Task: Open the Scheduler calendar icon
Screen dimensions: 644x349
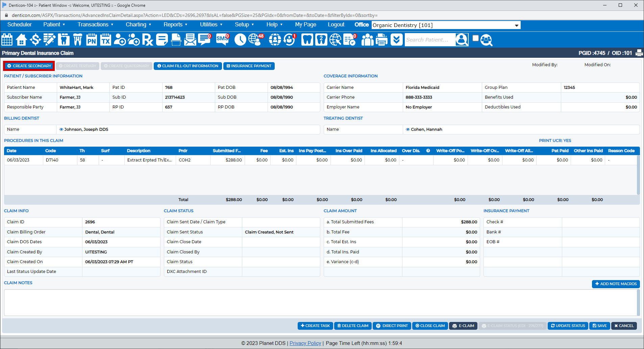Action: [x=7, y=40]
